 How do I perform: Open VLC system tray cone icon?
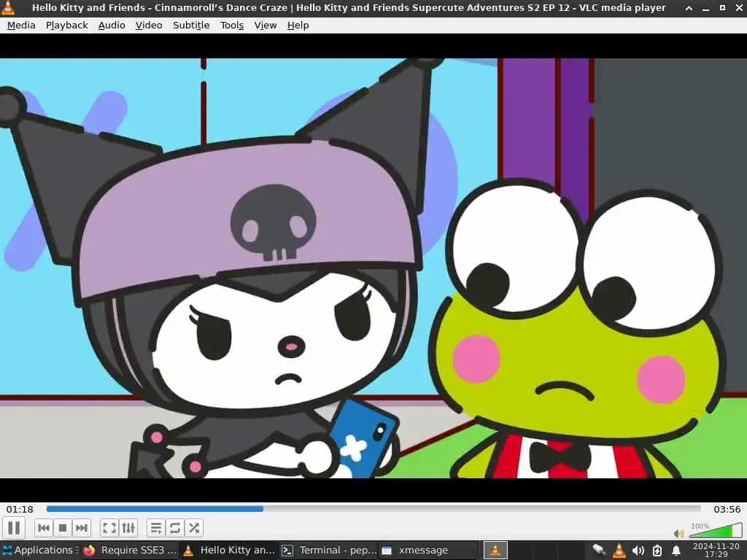(x=619, y=551)
